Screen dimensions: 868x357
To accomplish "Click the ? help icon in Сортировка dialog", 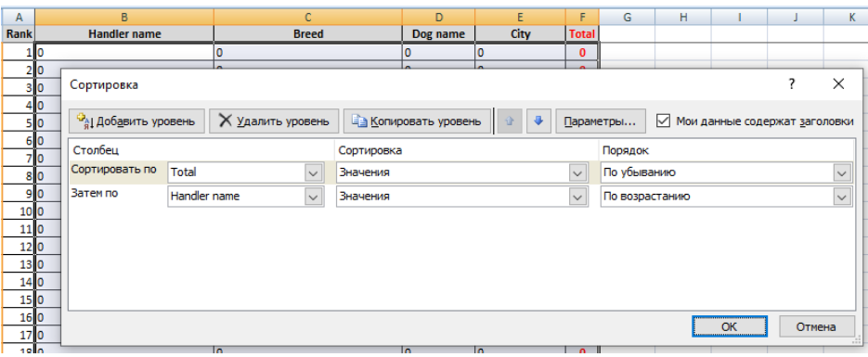I will tap(792, 84).
